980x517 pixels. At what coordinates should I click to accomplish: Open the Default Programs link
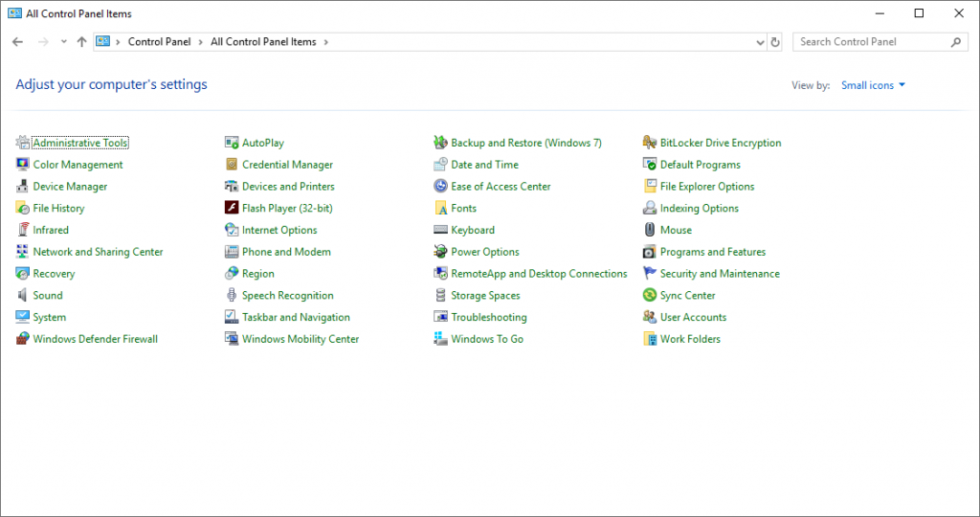(700, 165)
